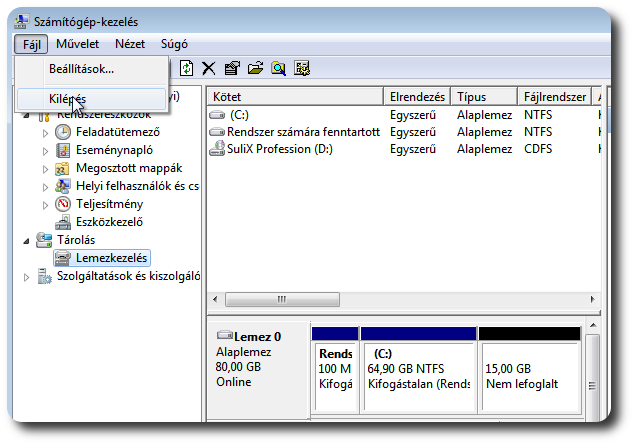Select the (C:) volume row
This screenshot has height=445, width=634.
pos(404,115)
